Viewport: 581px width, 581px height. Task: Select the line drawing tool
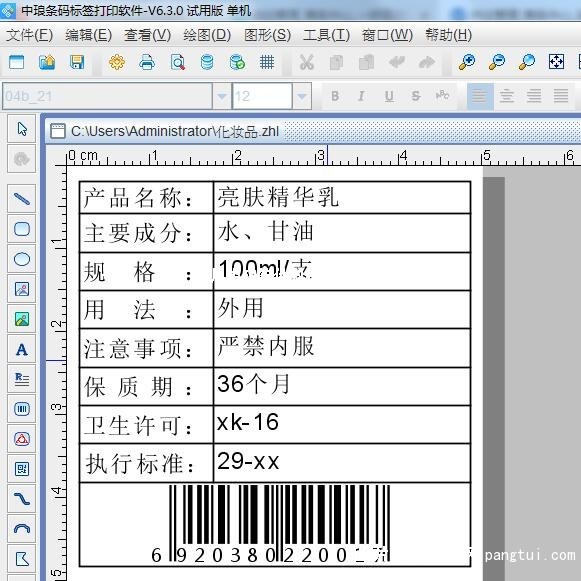(x=22, y=199)
